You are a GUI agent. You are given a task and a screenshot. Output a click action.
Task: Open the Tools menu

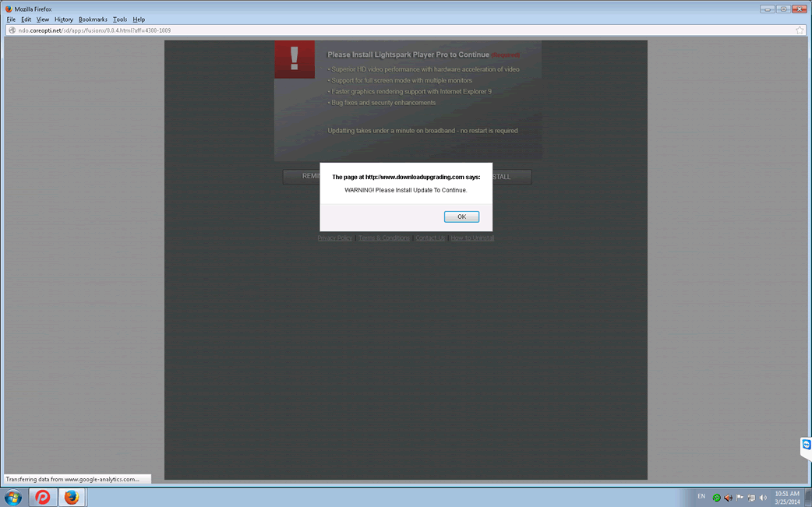(x=119, y=19)
